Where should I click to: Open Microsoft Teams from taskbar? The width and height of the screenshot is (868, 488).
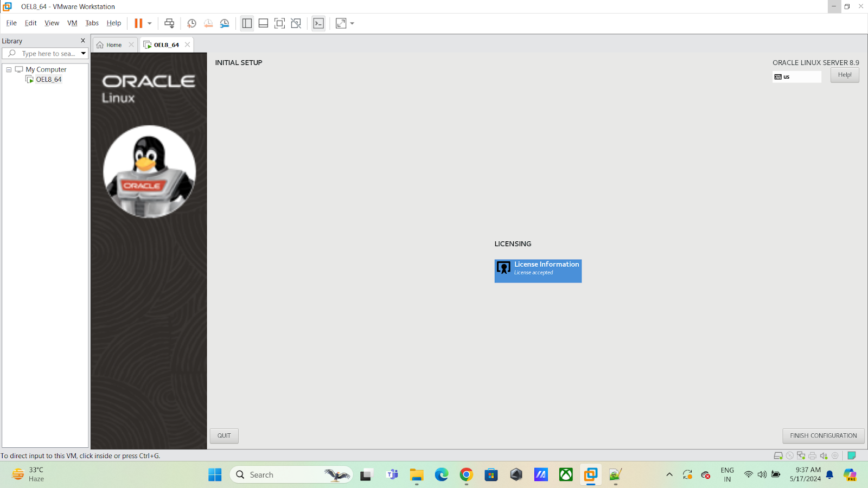coord(392,475)
